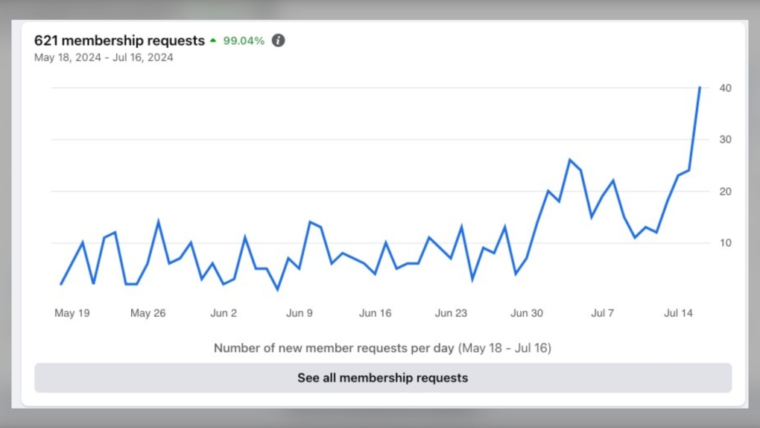The width and height of the screenshot is (760, 428).
Task: Click the info icon beside 99.04%
Action: [278, 40]
